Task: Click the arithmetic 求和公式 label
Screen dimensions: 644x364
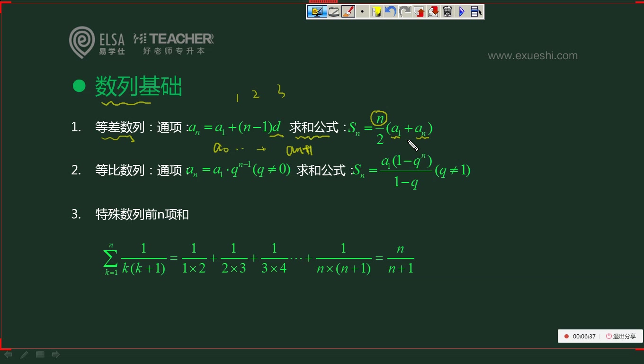Action: 314,127
